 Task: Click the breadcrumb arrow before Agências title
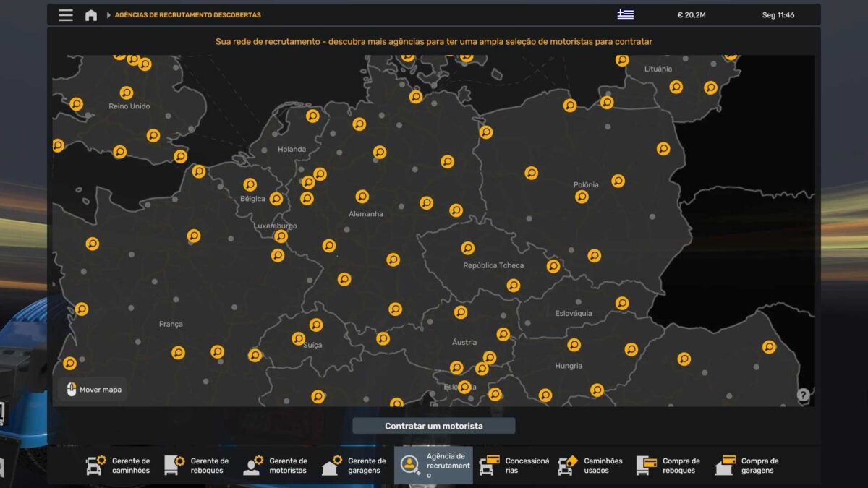(x=109, y=15)
